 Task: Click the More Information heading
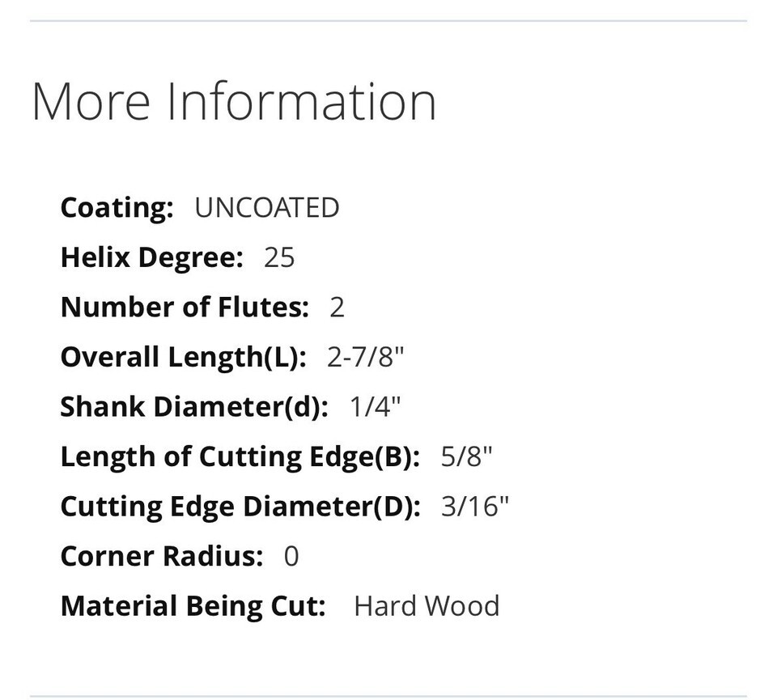(234, 101)
